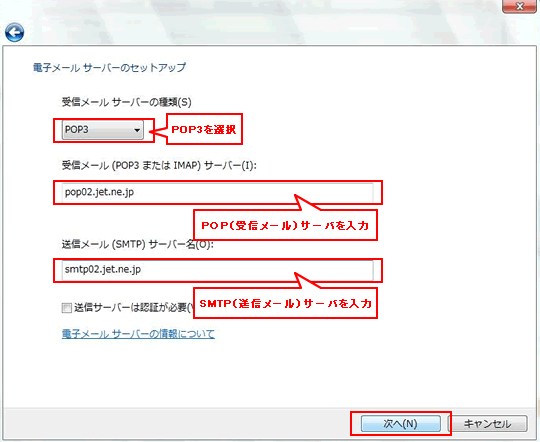
Task: Open the POP3 server type dropdown
Action: pos(103,130)
